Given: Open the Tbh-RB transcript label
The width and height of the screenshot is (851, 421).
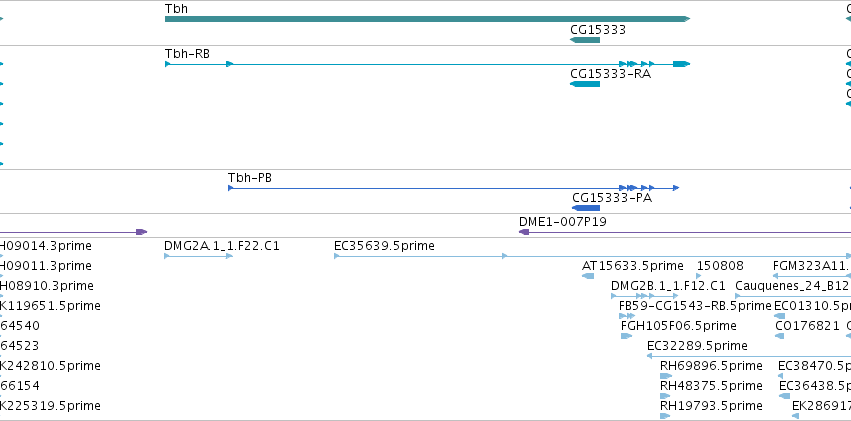Looking at the screenshot, I should [x=187, y=54].
